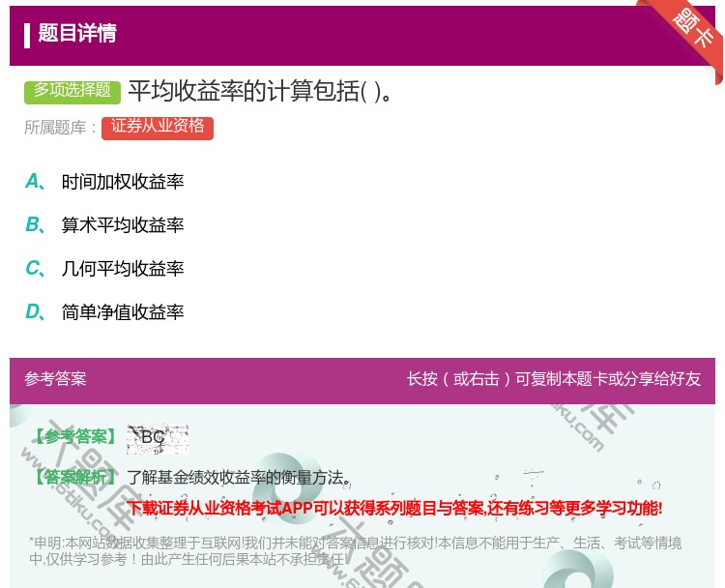Click the question text 平均收益率的计算包括
This screenshot has height=588, width=725.
pos(260,91)
